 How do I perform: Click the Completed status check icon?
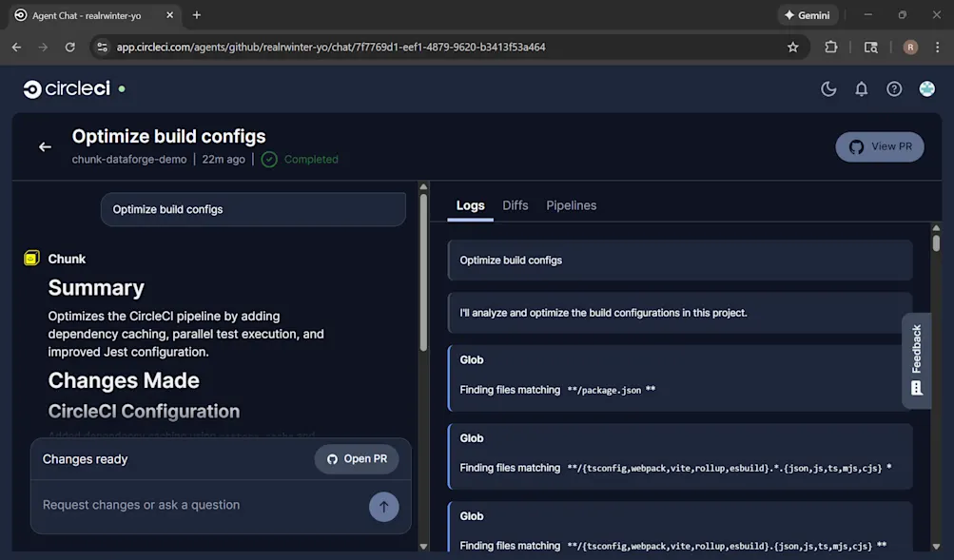[269, 160]
